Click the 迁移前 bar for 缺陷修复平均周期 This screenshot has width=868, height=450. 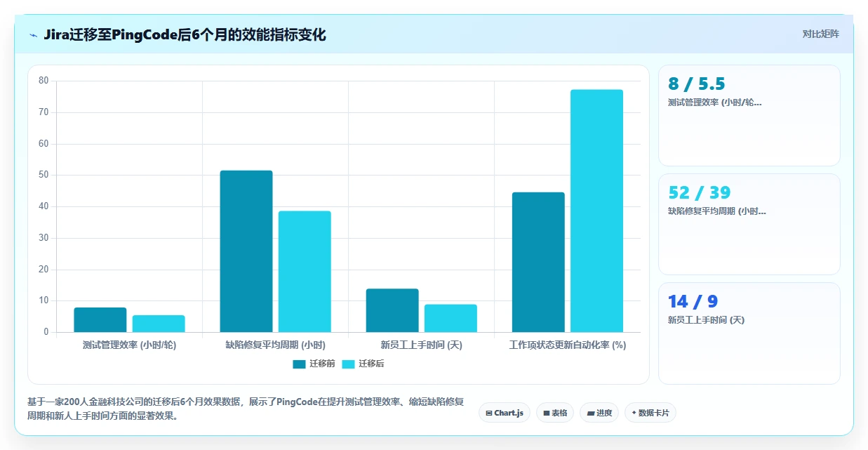(x=246, y=251)
